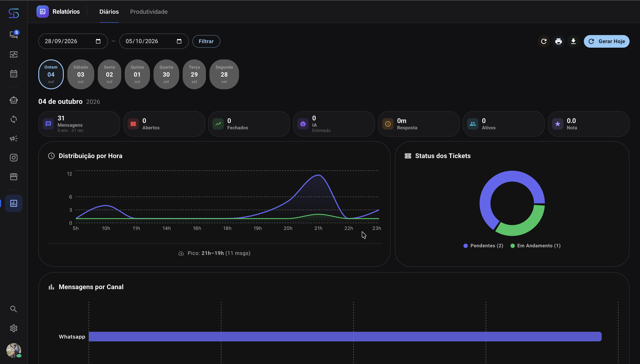Open calendar picker for start date 28/09/2026
This screenshot has width=640, height=364.
click(98, 41)
